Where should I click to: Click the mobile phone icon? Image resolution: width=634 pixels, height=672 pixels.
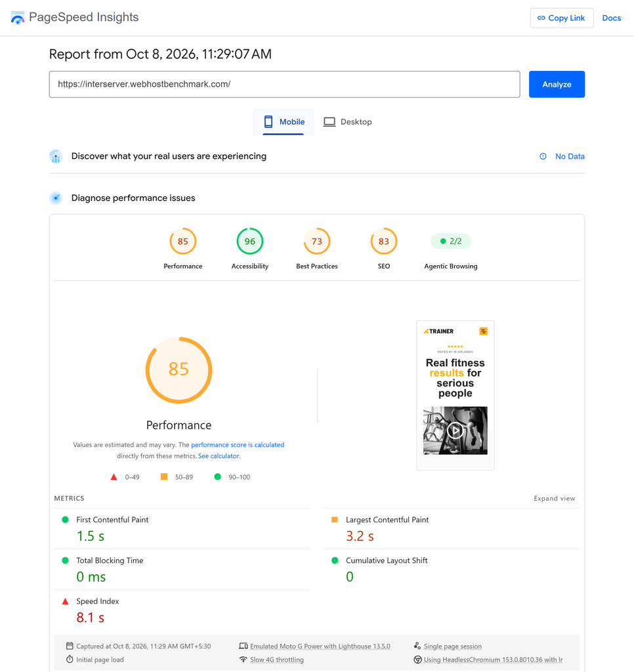pos(268,121)
